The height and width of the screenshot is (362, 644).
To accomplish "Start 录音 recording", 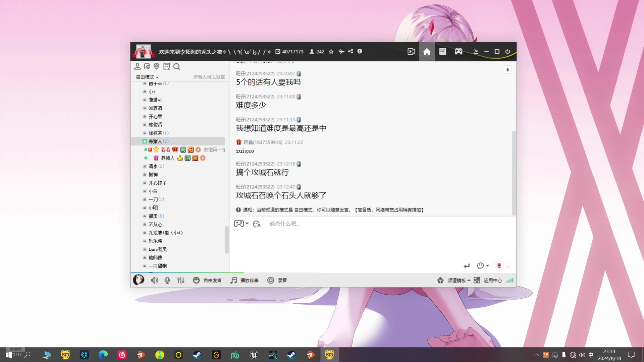I will point(277,280).
